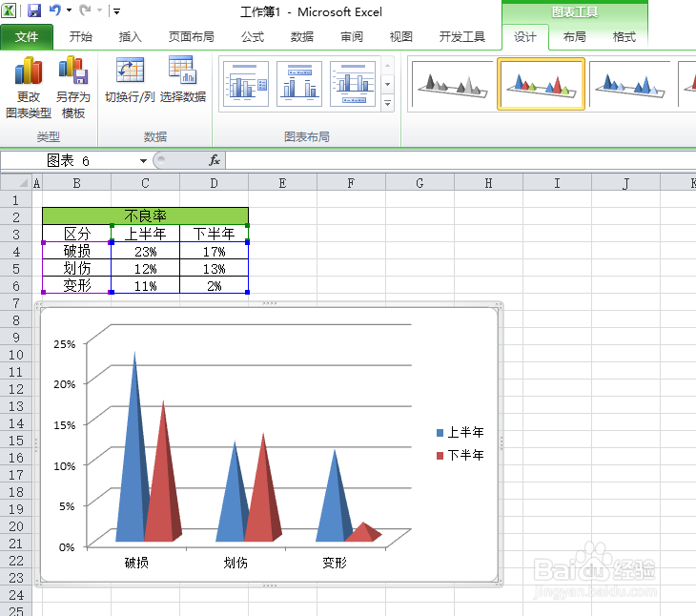Select the 下半年 table header cell
The width and height of the screenshot is (696, 616).
(x=214, y=234)
